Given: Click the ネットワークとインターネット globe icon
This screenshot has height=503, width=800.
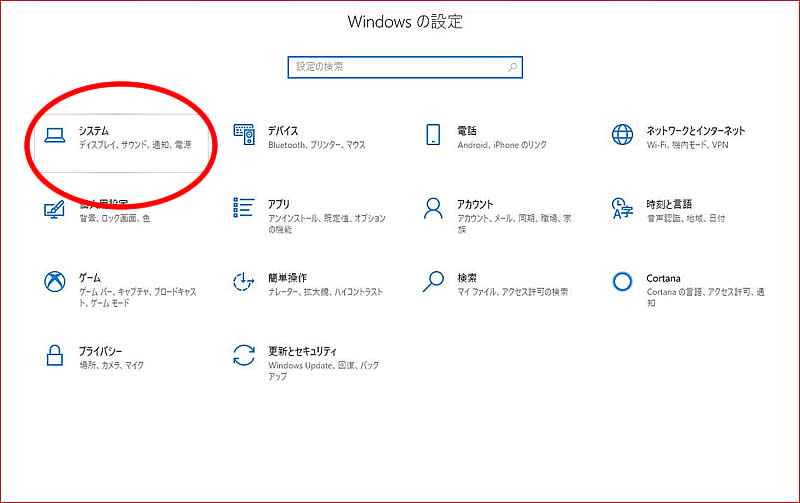Looking at the screenshot, I should 622,135.
